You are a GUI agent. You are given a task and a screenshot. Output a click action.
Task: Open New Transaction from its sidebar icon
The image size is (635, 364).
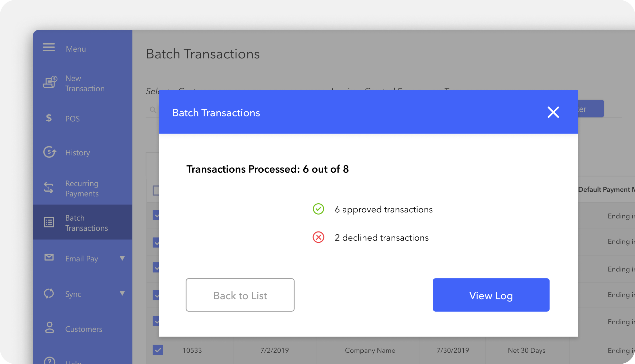coord(50,82)
